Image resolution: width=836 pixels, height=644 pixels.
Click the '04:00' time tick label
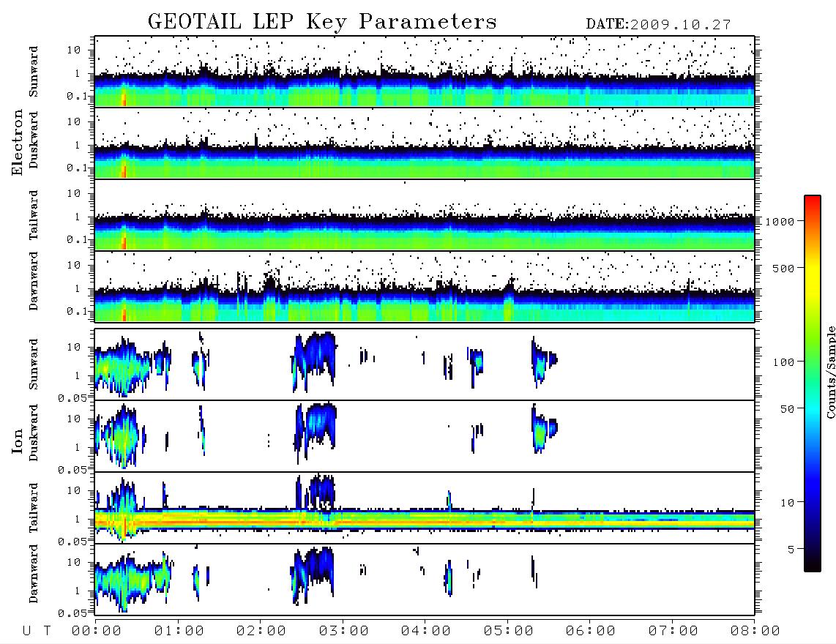[426, 632]
